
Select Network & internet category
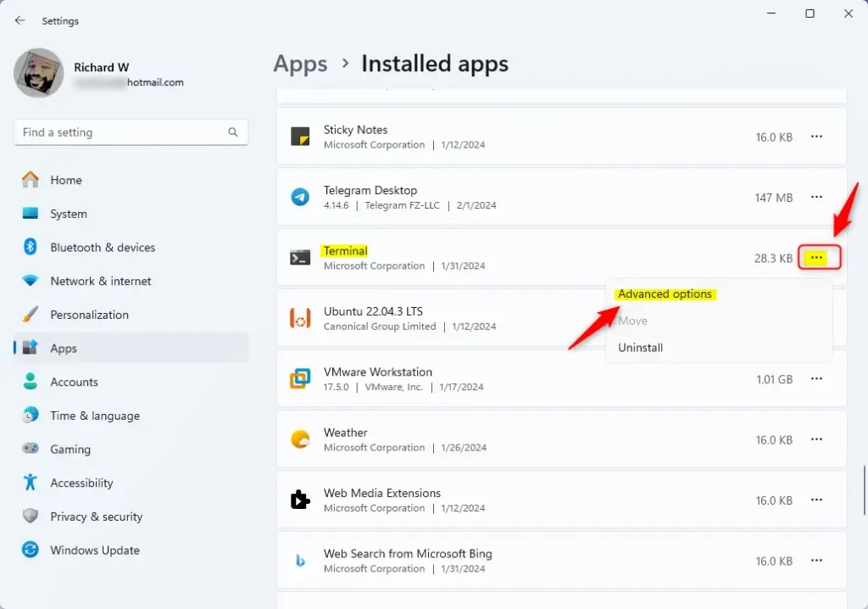131,281
